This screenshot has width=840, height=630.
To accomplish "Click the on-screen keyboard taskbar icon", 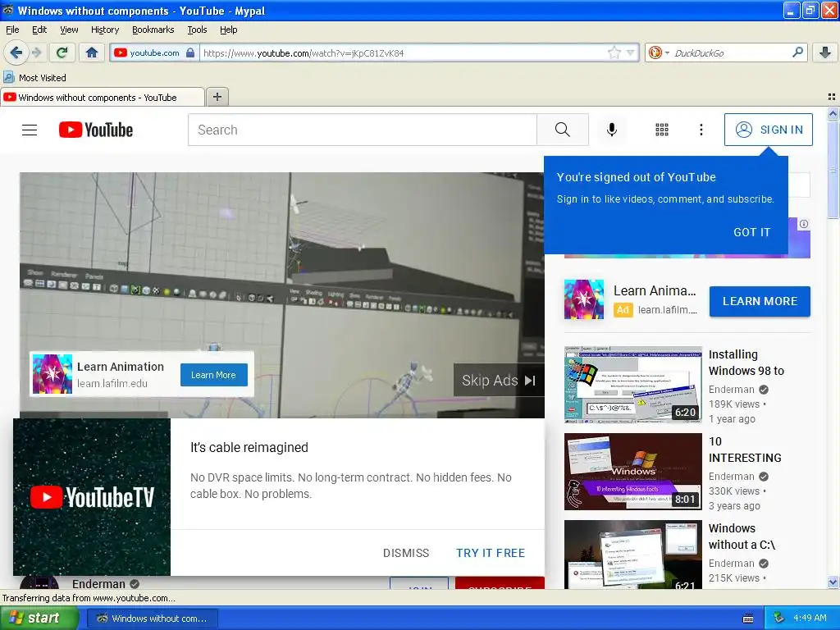I will pyautogui.click(x=748, y=619).
